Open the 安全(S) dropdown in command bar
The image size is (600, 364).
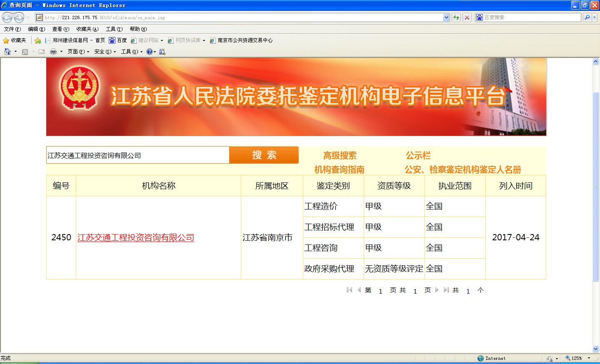[x=105, y=52]
